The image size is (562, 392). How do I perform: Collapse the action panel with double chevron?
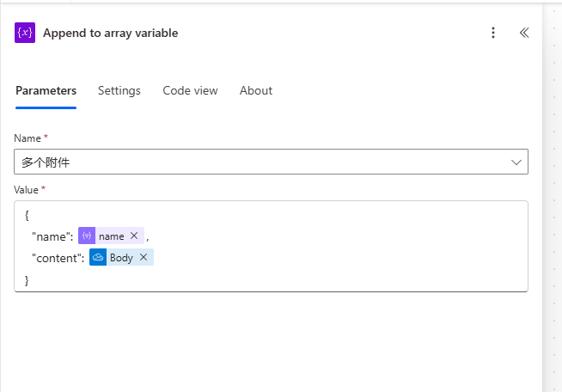click(524, 33)
